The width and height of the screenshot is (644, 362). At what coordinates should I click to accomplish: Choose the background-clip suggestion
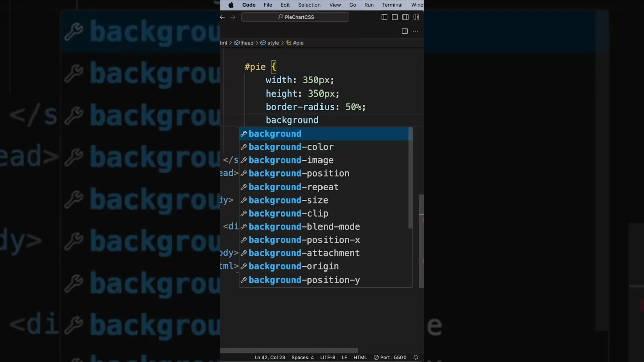[x=326, y=214]
